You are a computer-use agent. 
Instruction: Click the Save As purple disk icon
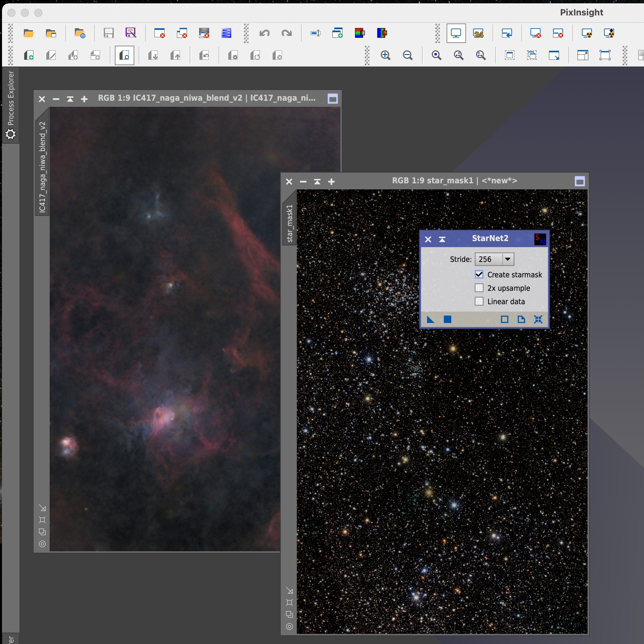pos(131,33)
